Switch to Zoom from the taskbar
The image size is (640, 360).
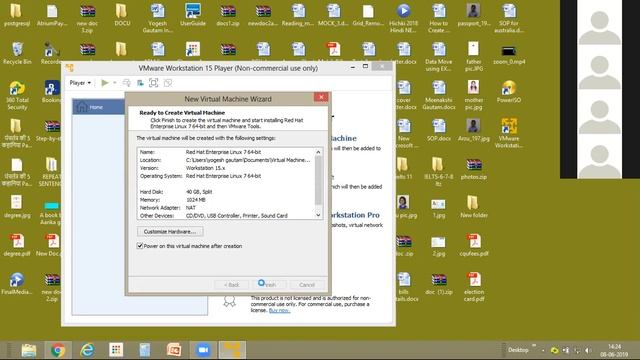coord(203,350)
